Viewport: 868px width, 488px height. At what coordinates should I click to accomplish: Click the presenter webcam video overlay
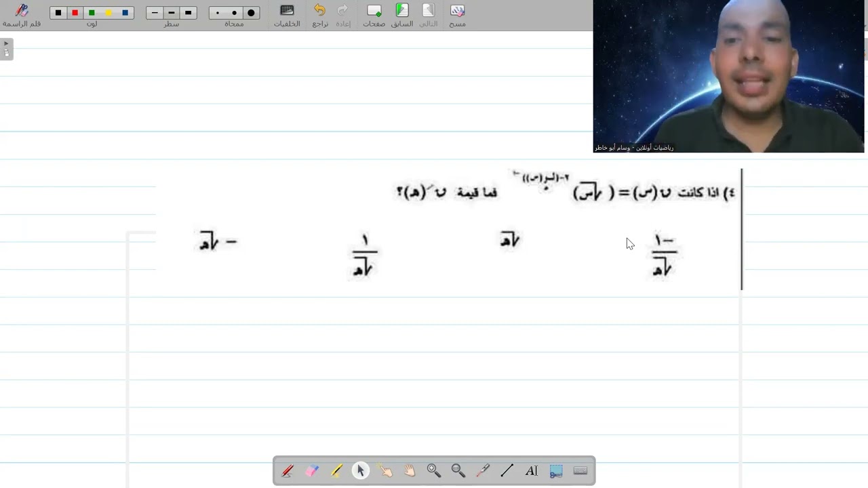coord(729,76)
